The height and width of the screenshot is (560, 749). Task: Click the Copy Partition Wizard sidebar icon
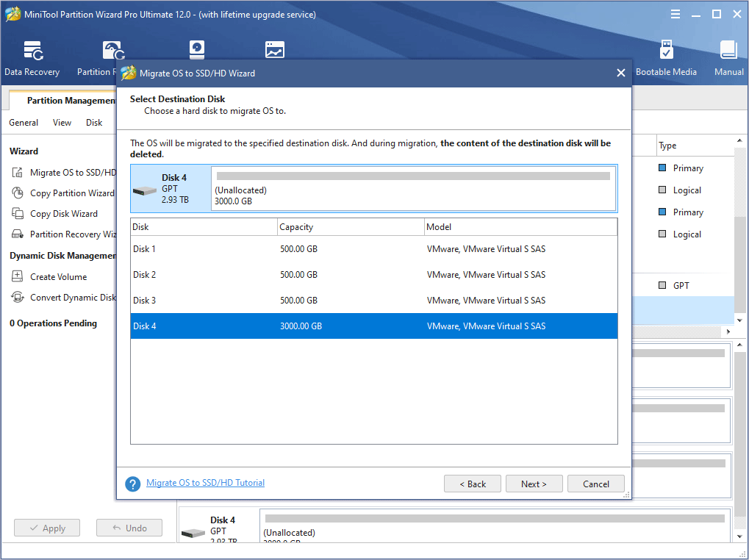tap(17, 193)
